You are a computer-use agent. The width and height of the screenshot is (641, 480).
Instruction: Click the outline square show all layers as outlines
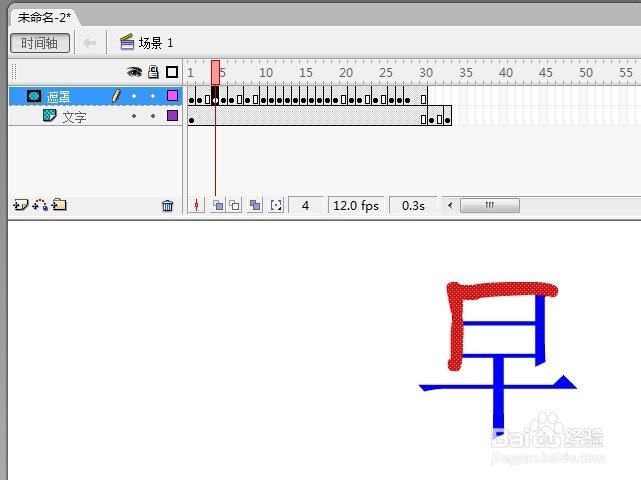pos(172,72)
